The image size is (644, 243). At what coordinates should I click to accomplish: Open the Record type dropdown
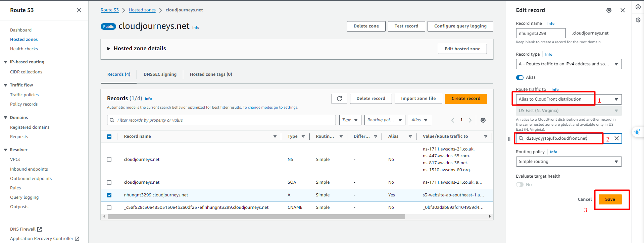click(568, 64)
